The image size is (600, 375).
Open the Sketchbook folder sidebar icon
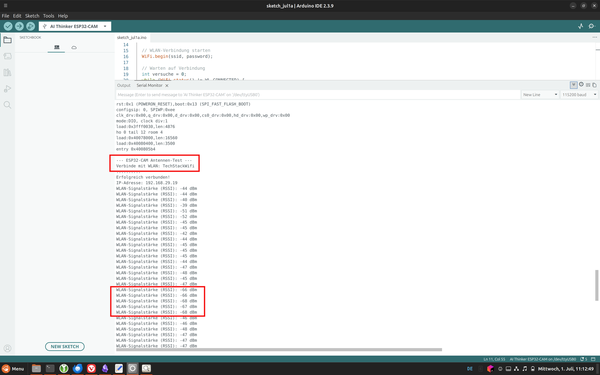(7, 40)
